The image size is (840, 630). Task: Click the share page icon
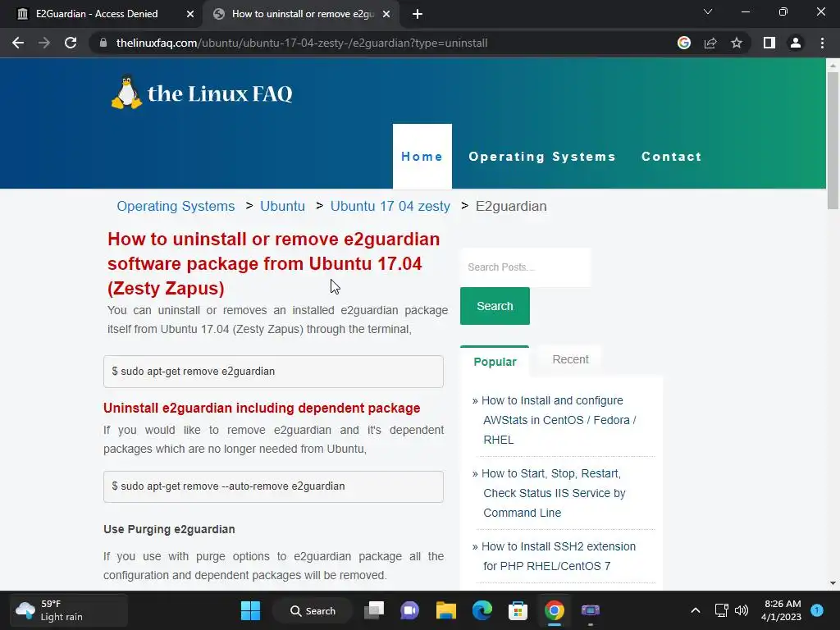[710, 43]
